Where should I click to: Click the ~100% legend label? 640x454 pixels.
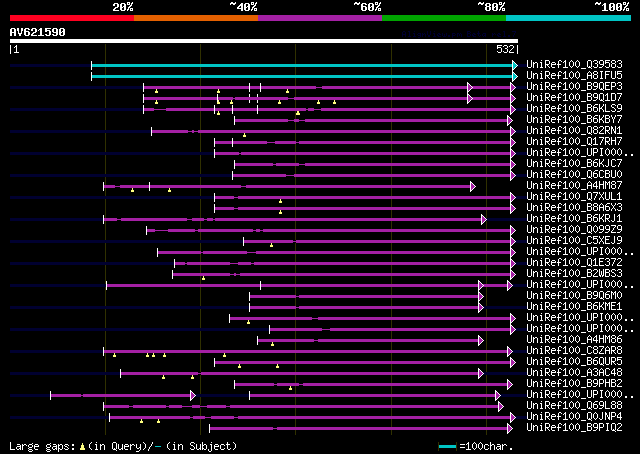point(612,7)
